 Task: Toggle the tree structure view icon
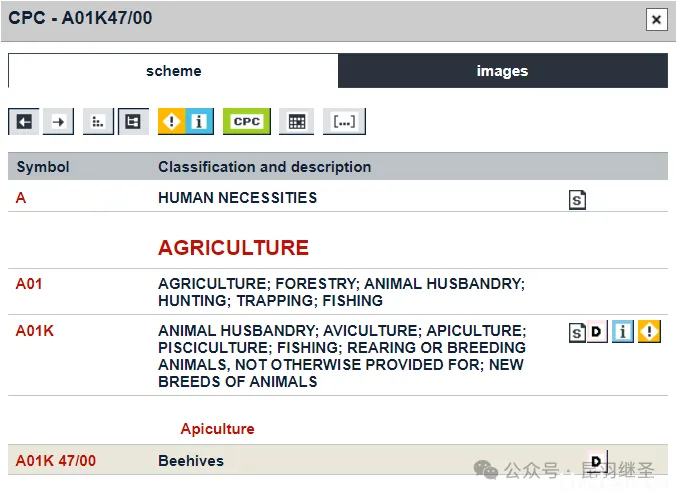point(133,122)
